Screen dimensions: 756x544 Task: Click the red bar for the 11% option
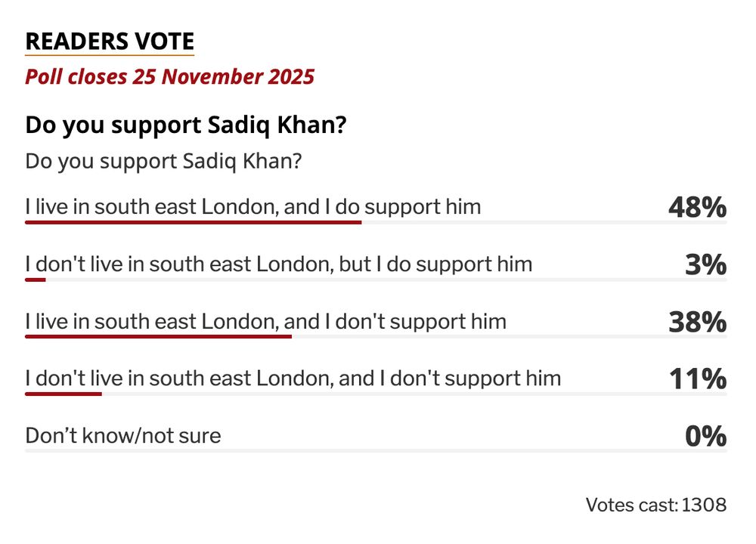coord(64,394)
